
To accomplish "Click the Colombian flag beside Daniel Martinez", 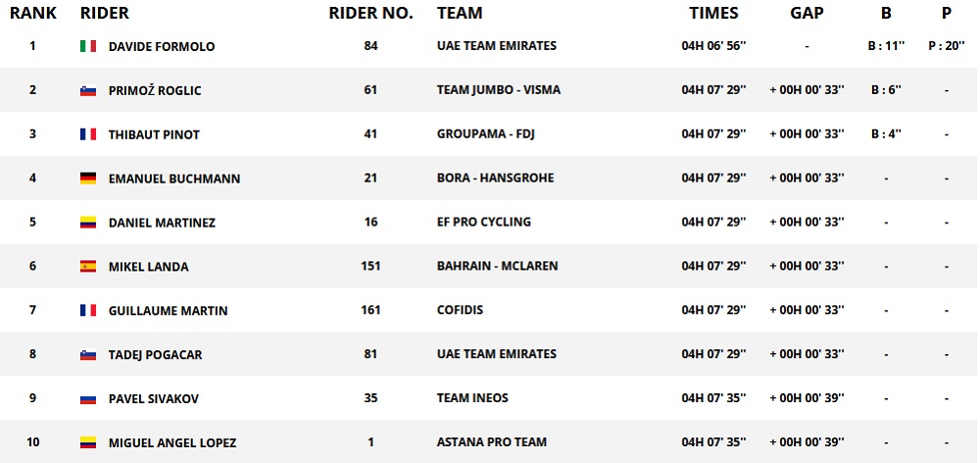I will click(x=87, y=223).
